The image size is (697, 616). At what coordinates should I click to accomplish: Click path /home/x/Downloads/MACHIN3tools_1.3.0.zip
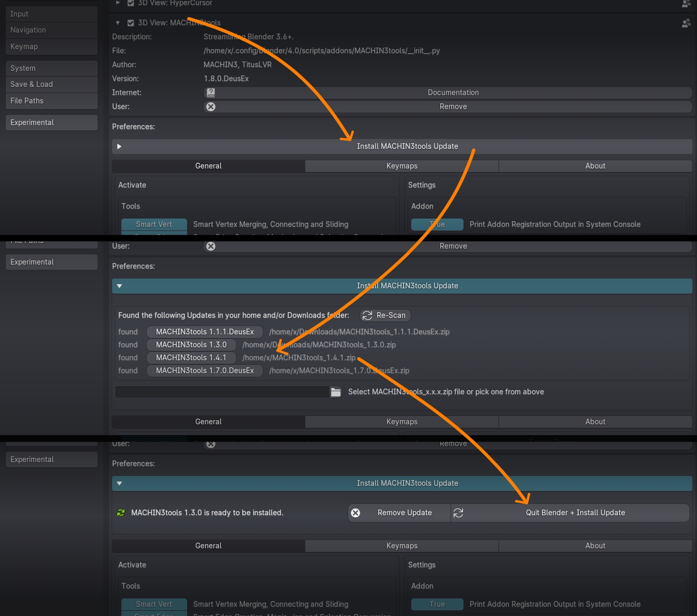coord(319,345)
